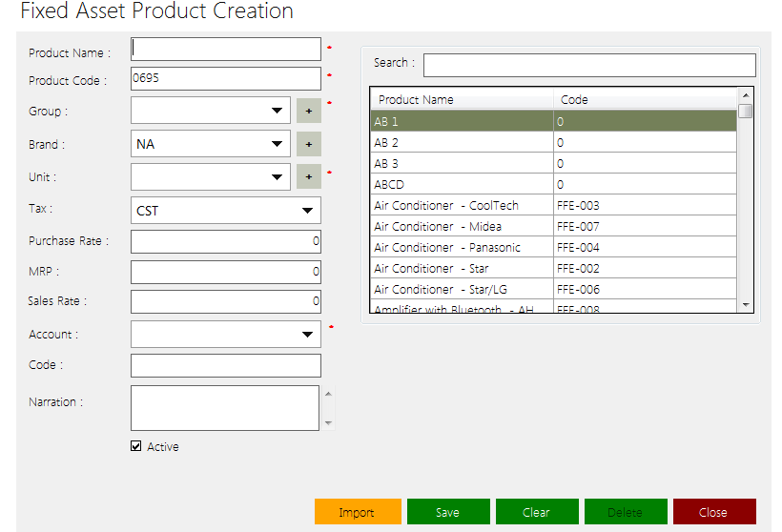This screenshot has height=532, width=782.
Task: Click the plus button beside Brand
Action: (308, 144)
